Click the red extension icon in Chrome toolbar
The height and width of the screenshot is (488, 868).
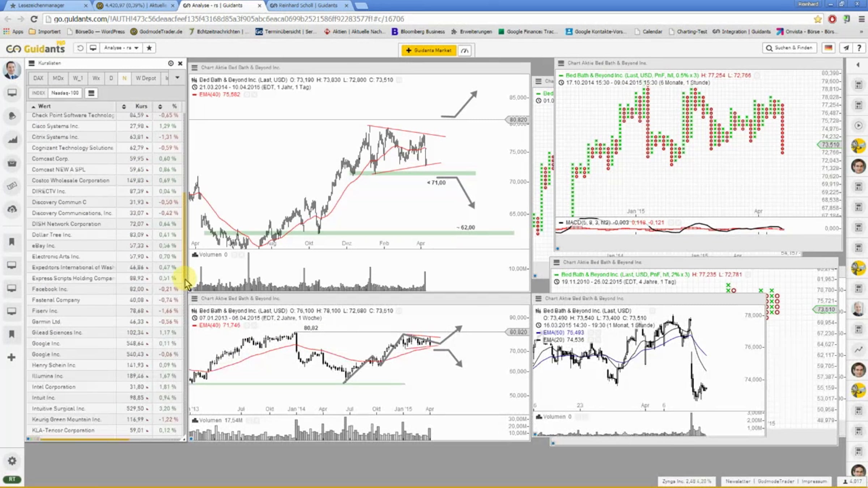[x=832, y=19]
